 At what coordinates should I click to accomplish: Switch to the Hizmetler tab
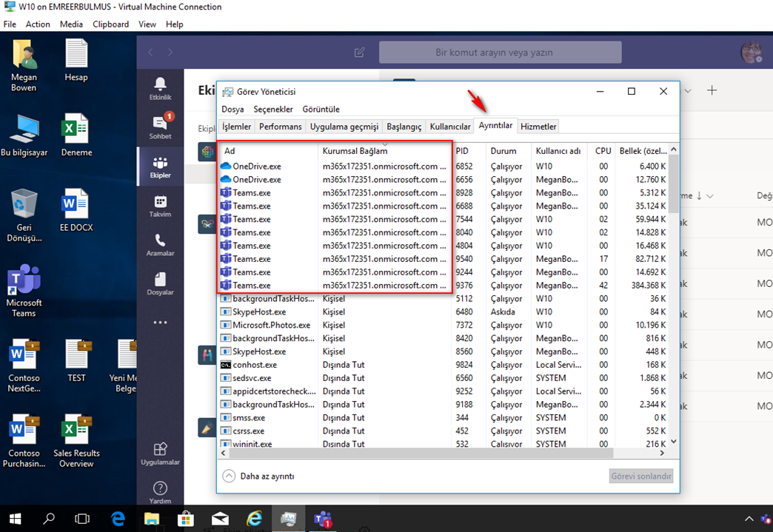point(538,127)
